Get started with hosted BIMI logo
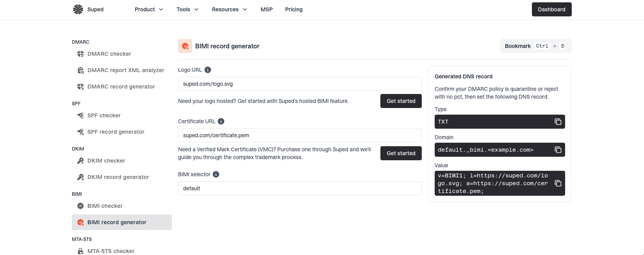Viewport: 644px width, 255px height. point(401,101)
